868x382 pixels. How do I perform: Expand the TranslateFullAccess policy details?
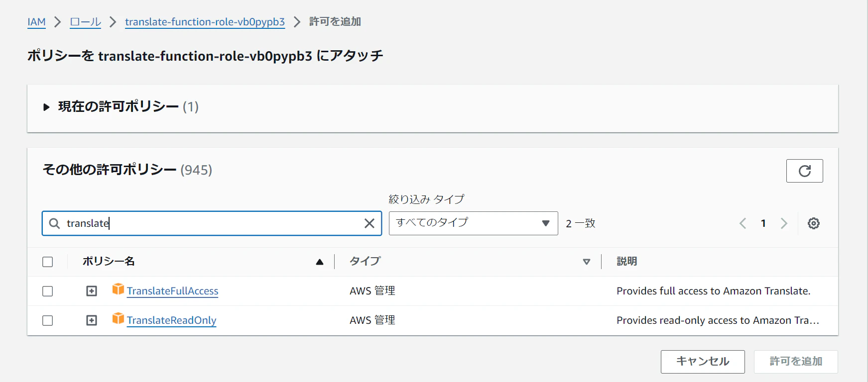[92, 291]
